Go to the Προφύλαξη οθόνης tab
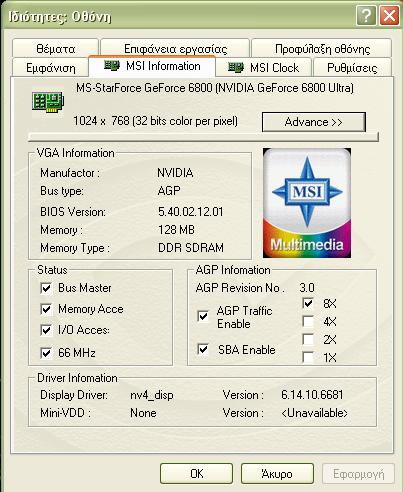This screenshot has width=403, height=492. (322, 49)
